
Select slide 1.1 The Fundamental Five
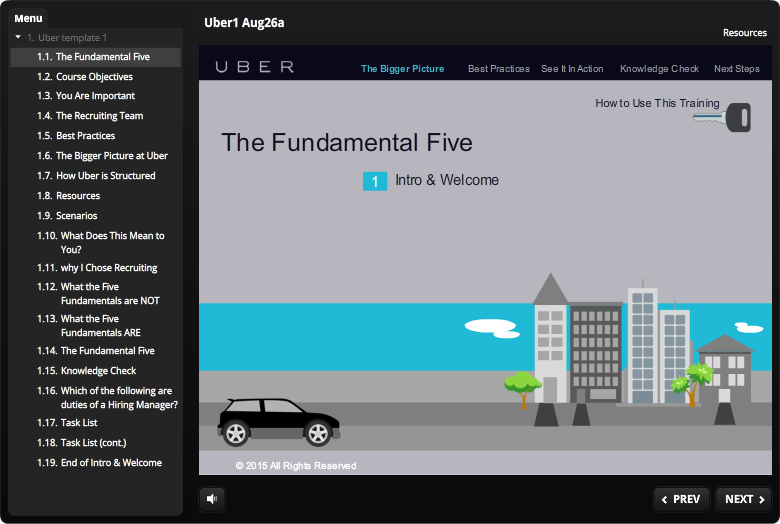(96, 57)
